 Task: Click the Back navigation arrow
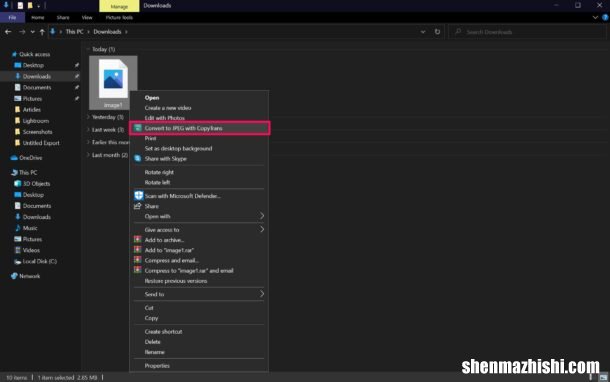[8, 32]
